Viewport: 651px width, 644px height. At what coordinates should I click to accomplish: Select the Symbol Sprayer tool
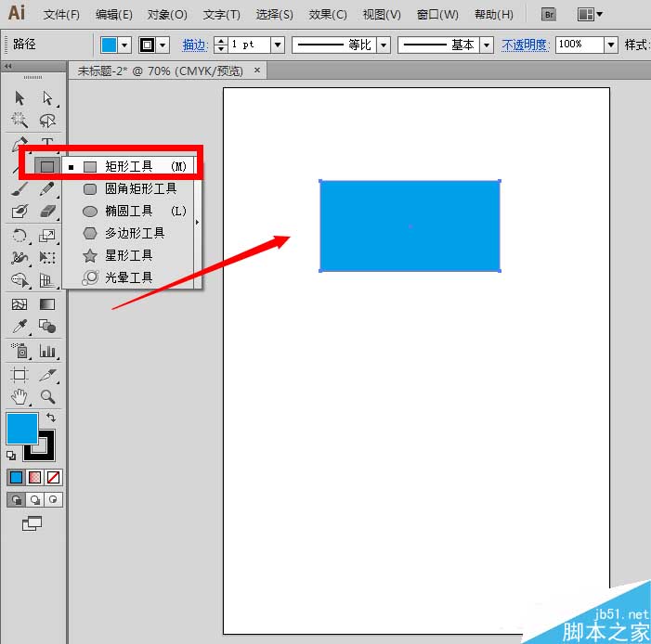20,351
